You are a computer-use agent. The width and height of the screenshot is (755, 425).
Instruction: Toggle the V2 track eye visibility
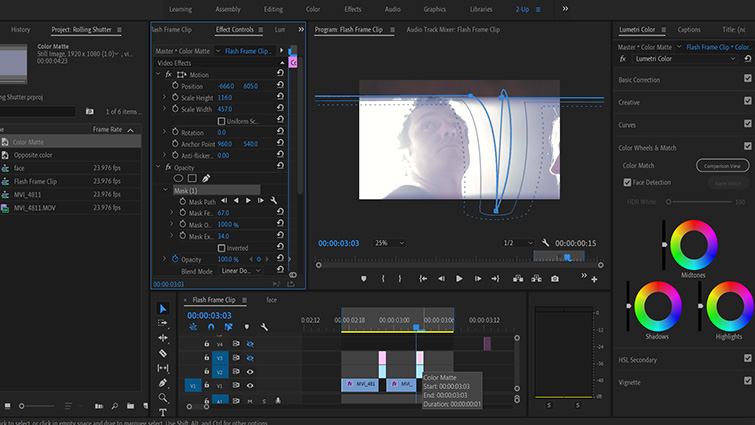click(x=250, y=371)
